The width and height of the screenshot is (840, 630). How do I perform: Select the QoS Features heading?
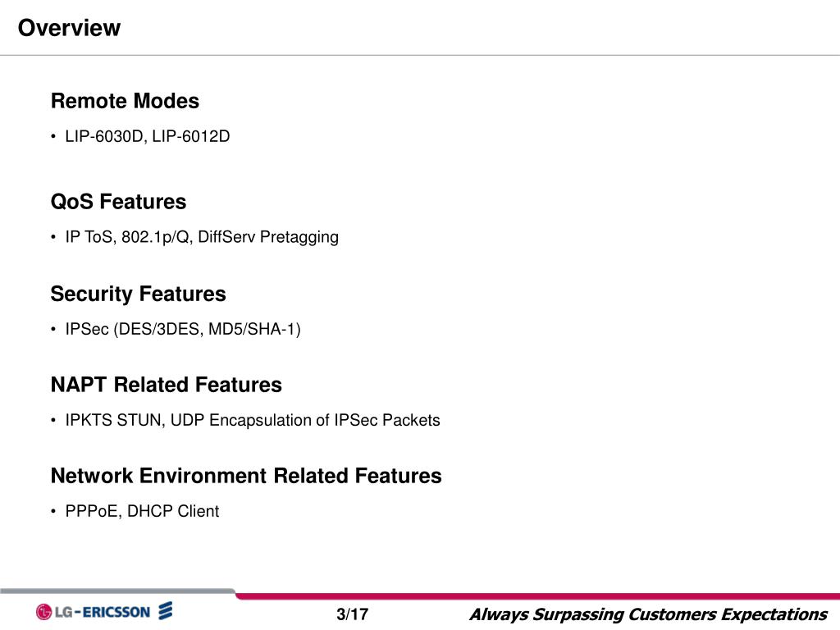tap(118, 202)
